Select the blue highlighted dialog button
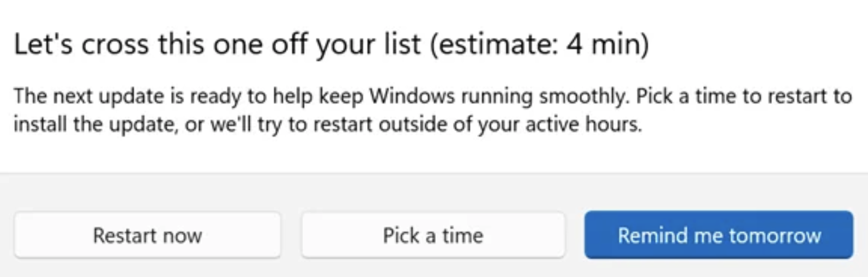The width and height of the screenshot is (868, 277). click(719, 235)
